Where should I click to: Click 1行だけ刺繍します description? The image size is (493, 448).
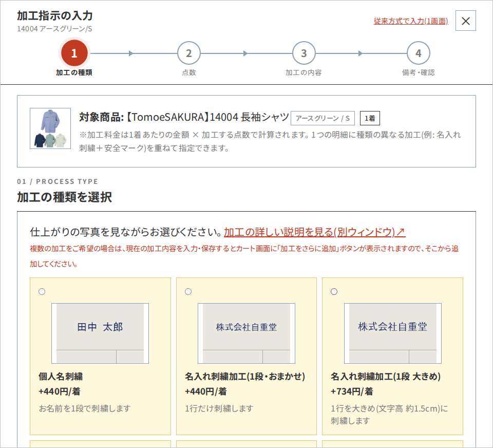[x=219, y=408]
